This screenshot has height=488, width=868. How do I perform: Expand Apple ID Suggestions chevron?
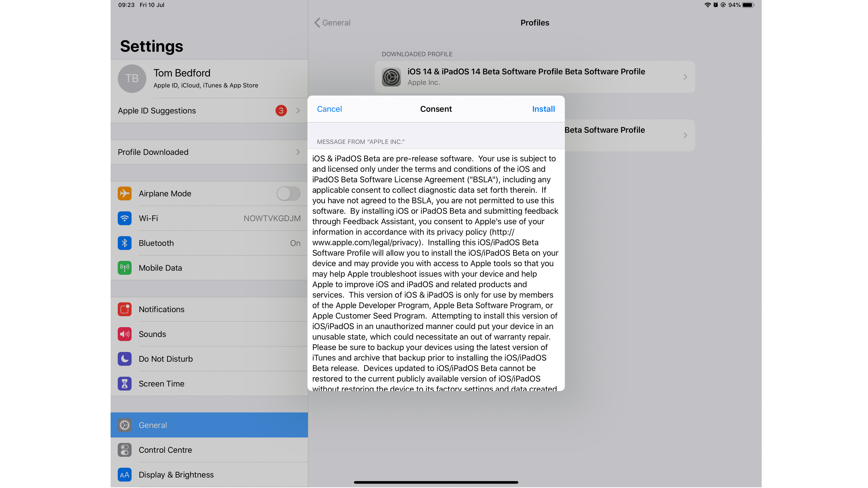298,111
